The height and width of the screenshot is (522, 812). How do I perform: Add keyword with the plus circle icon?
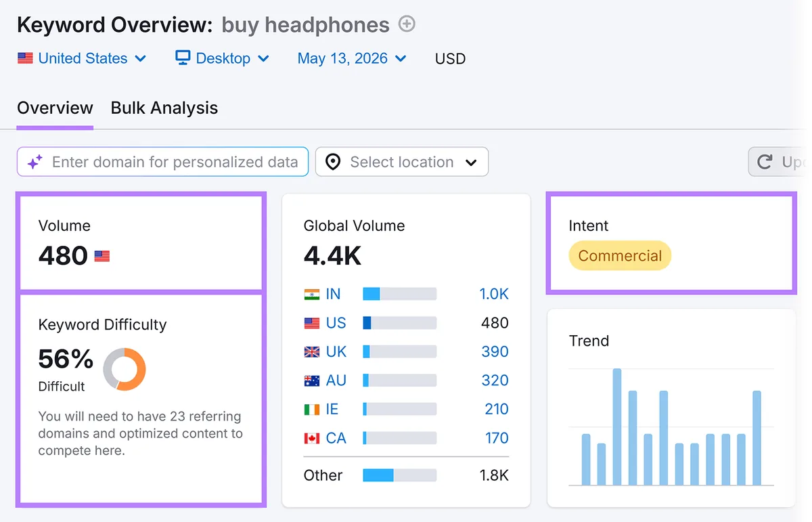tap(407, 24)
